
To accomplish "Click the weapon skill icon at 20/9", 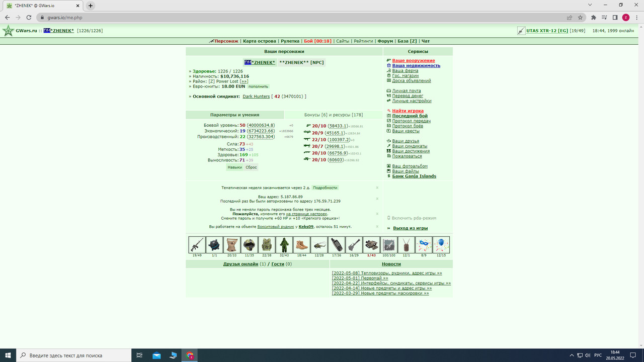I will coord(307,132).
